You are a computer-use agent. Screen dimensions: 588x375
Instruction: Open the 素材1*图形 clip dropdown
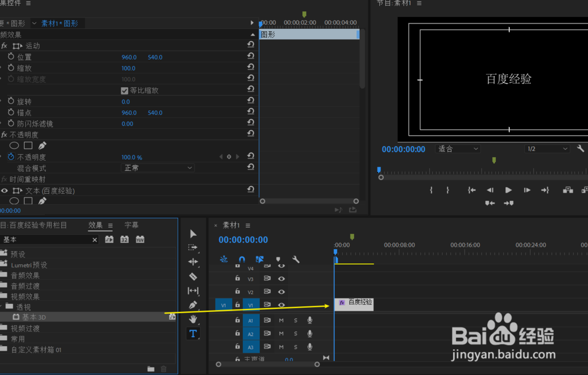(x=34, y=24)
